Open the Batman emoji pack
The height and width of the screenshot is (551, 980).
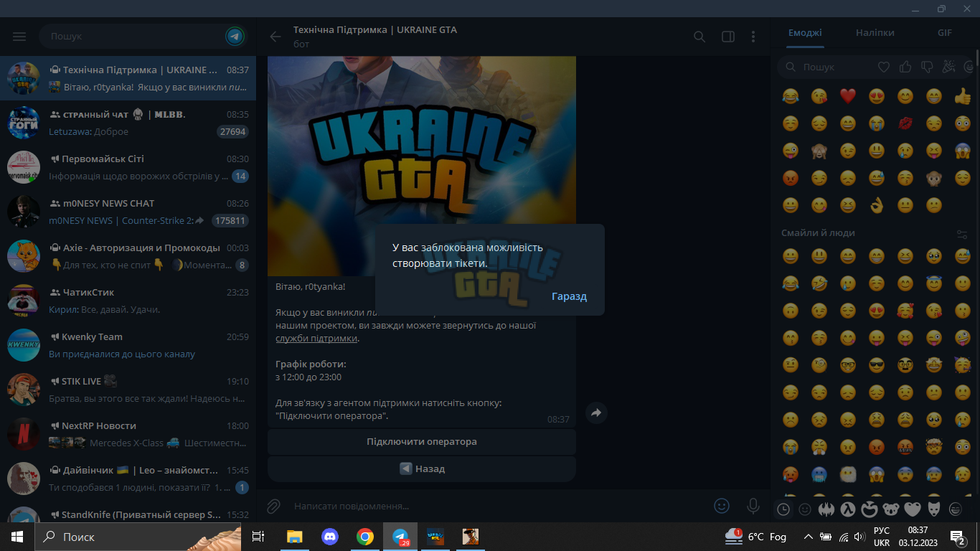click(827, 509)
